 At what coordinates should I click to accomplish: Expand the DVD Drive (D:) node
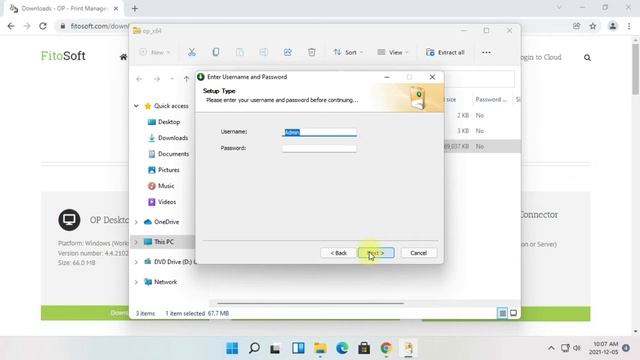pos(136,262)
